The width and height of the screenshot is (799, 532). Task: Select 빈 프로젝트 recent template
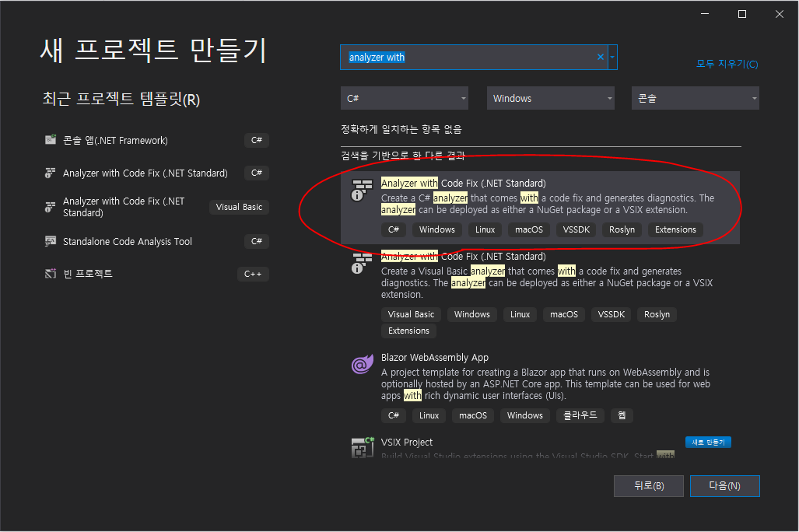[x=156, y=274]
